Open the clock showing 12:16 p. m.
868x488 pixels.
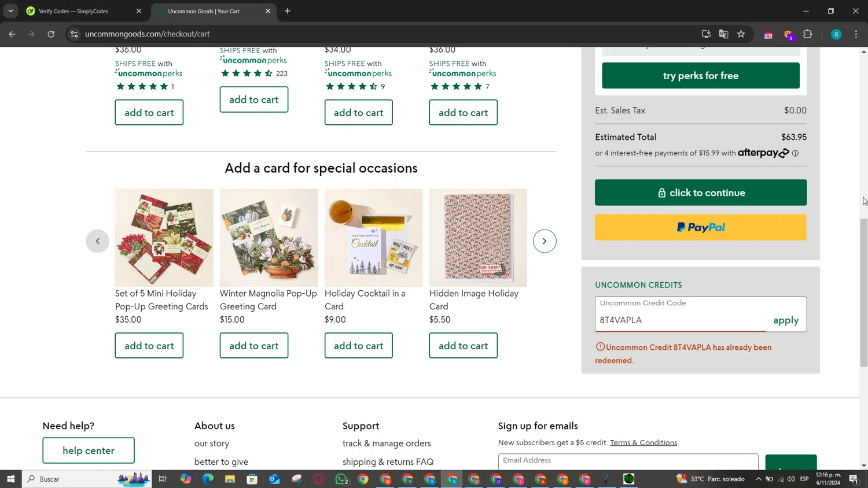[x=828, y=479]
